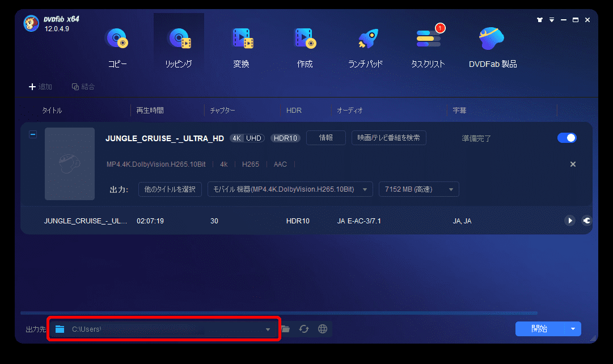613x364 pixels.
Task: Open the タスクリスト (task list) icon
Action: tap(428, 37)
